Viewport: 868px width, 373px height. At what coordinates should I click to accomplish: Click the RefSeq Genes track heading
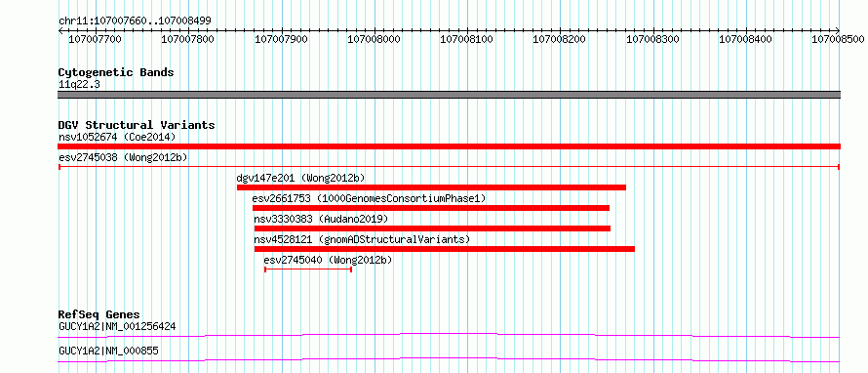(x=99, y=314)
